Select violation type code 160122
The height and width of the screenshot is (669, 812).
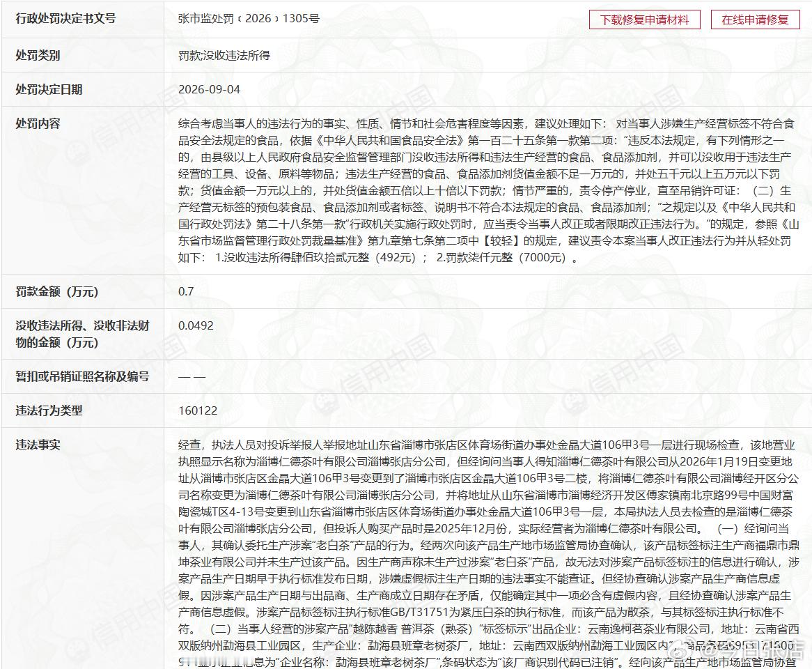pyautogui.click(x=198, y=410)
